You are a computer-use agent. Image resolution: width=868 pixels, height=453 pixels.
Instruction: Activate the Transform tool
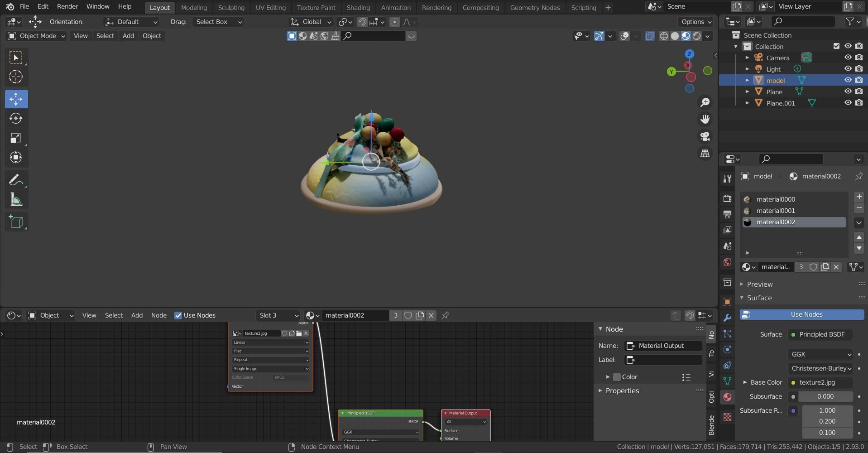16,158
